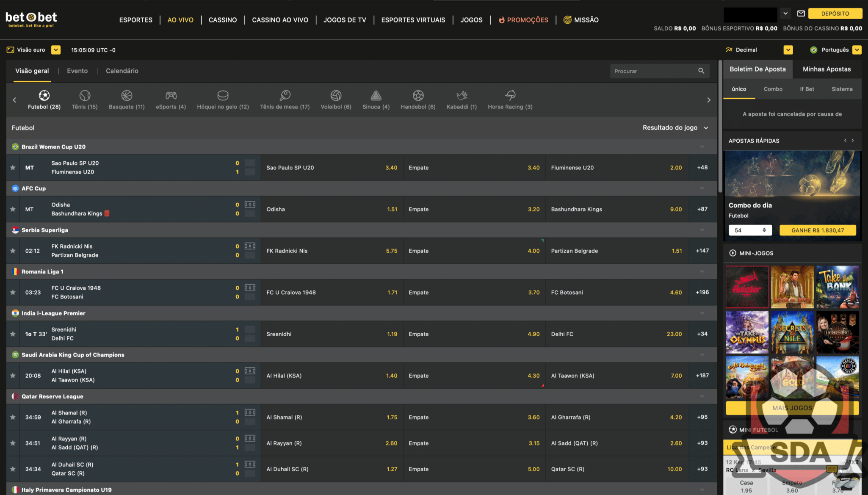Favorite the Al Hilal (KSA) match star

pos(13,376)
